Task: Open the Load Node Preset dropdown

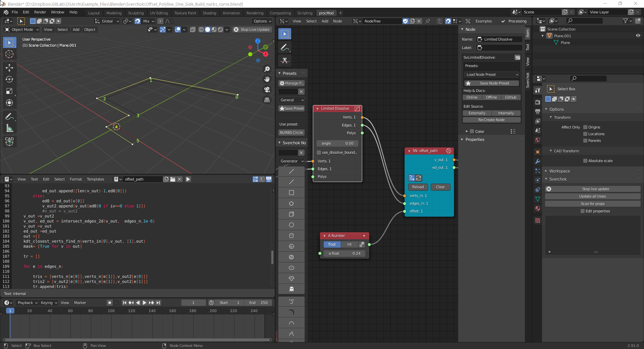Action: point(491,74)
